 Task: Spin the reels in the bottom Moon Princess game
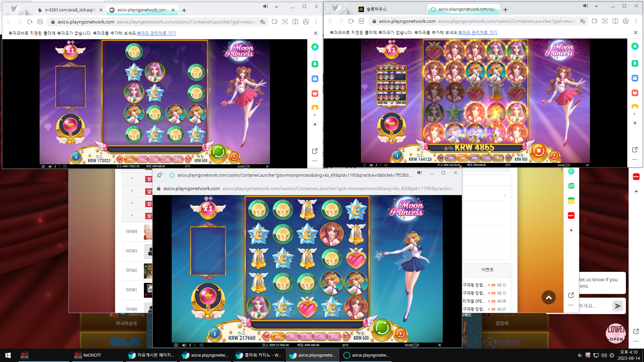tap(382, 328)
